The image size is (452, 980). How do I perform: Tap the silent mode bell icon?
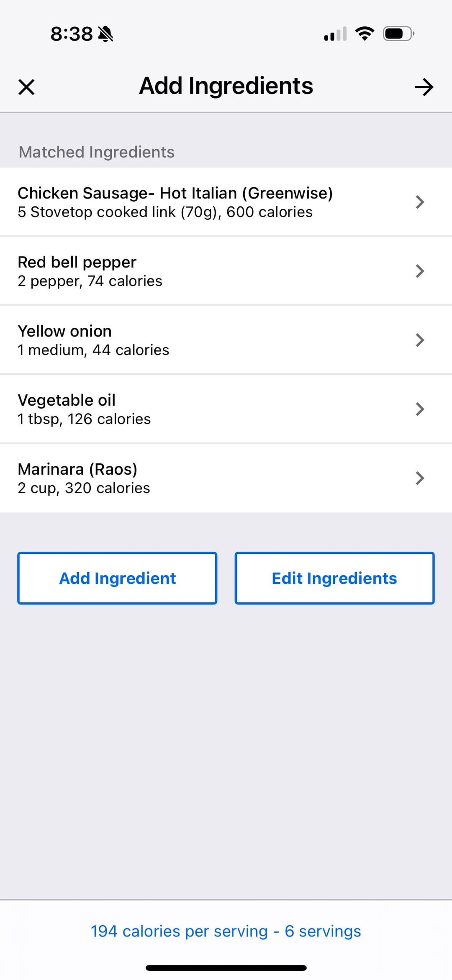click(x=105, y=34)
